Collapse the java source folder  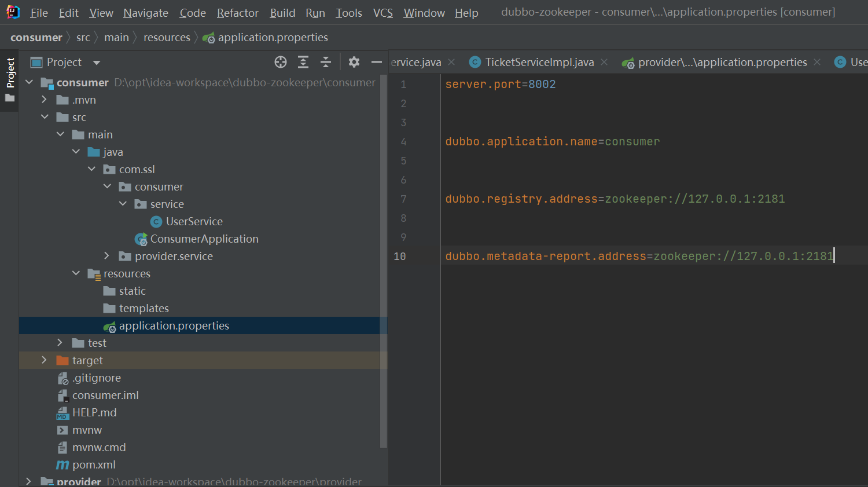tap(76, 152)
